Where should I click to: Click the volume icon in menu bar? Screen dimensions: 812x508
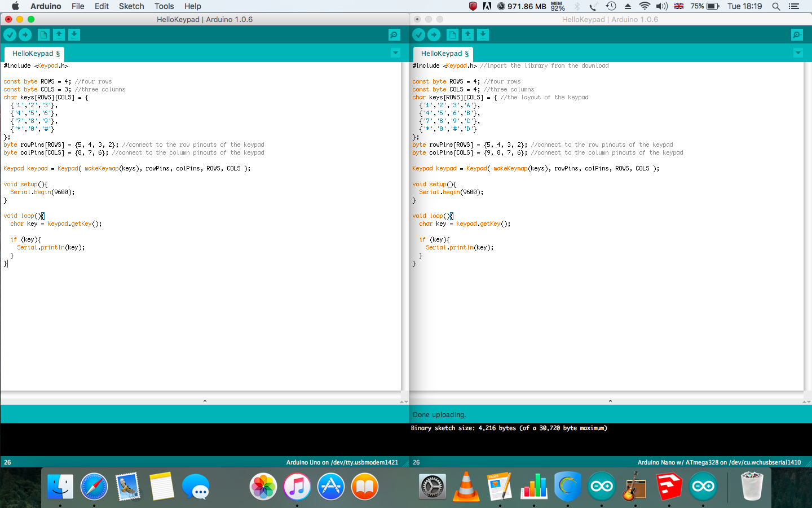(x=662, y=6)
